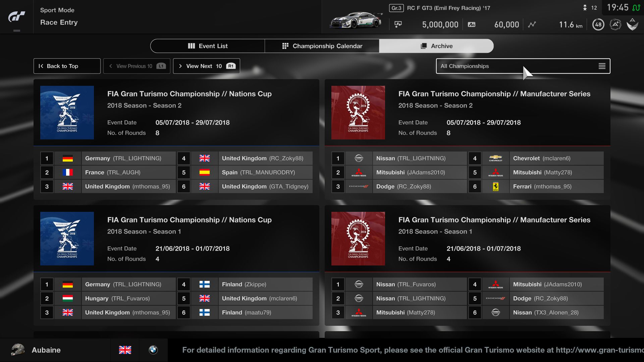Click the hamburger menu icon in filter bar
Screen dimensions: 644x362
[602, 66]
